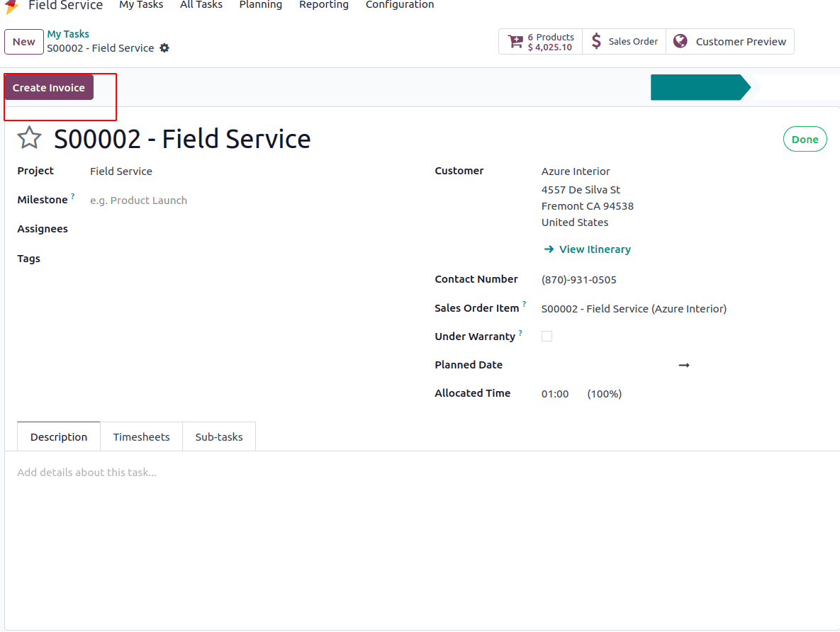Click the gear icon beside the breadcrumb
Image resolution: width=840 pixels, height=632 pixels.
164,48
